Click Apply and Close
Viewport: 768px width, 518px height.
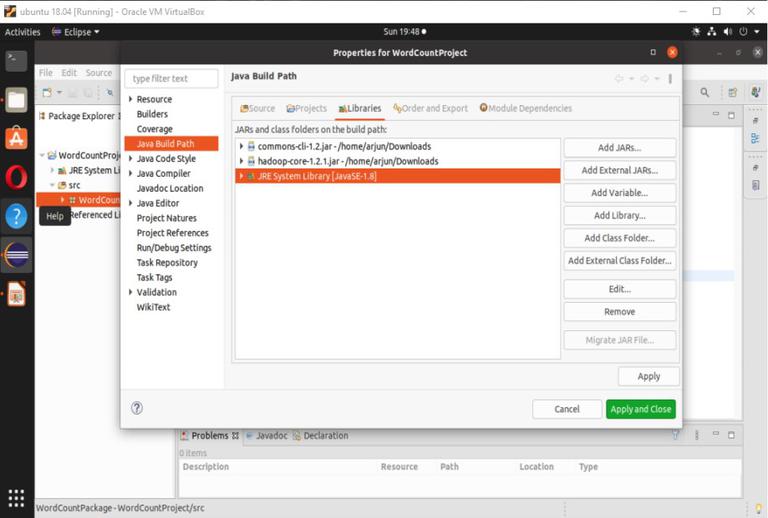point(641,409)
